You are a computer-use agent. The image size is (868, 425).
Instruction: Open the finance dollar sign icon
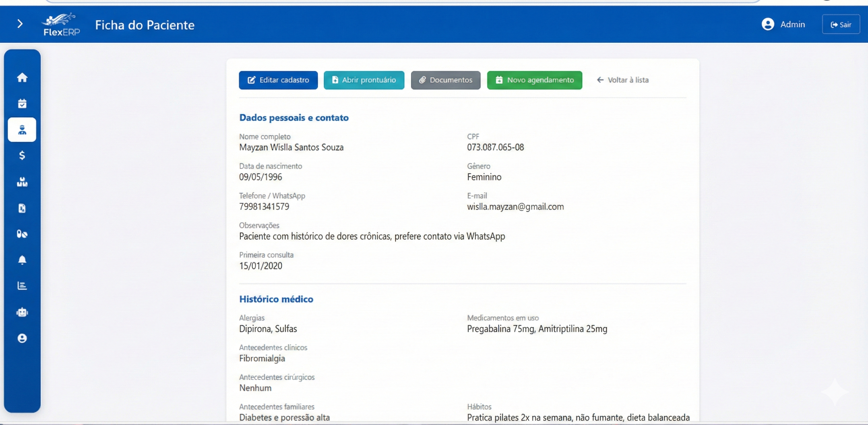pos(22,156)
